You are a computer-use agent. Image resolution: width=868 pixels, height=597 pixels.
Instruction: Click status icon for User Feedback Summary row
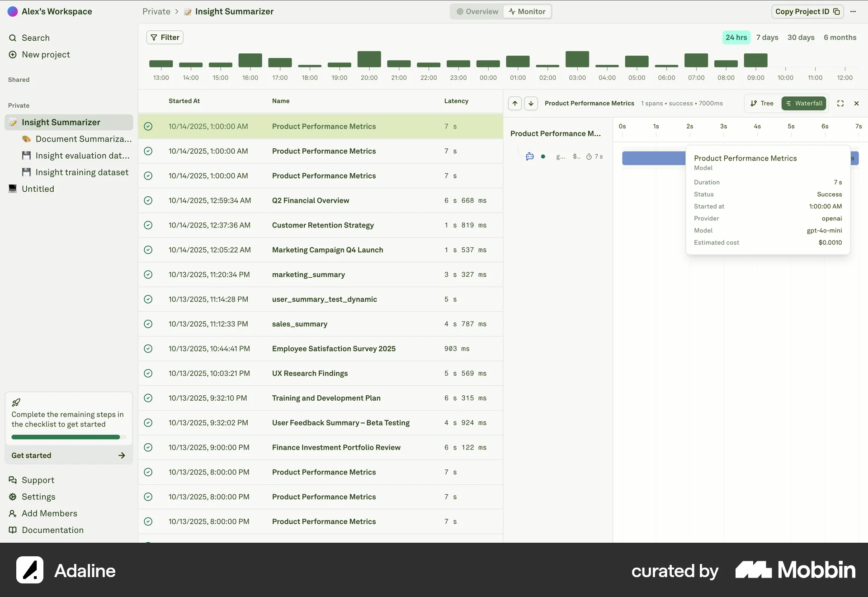[148, 422]
